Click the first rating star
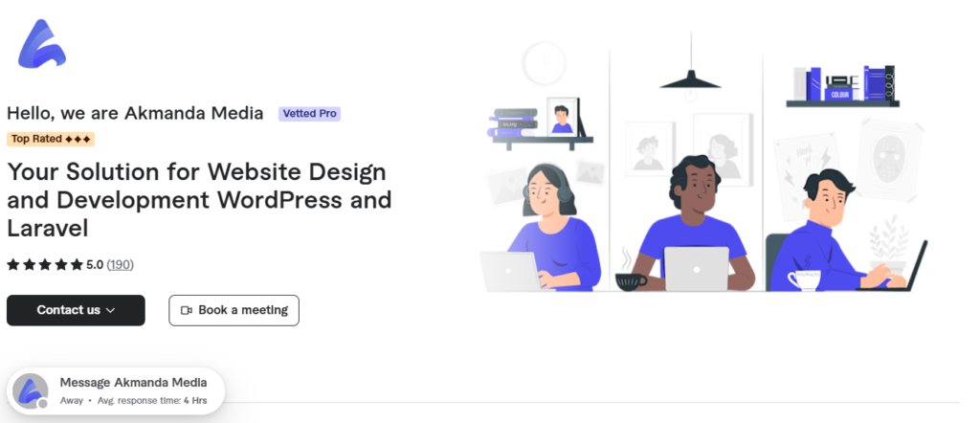Viewport: 980px width, 423px height. pos(13,265)
